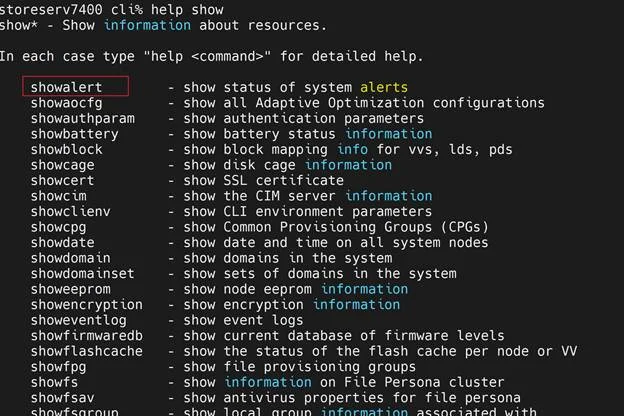624x416 pixels.
Task: Click the showauthparam command name
Action: (83, 119)
